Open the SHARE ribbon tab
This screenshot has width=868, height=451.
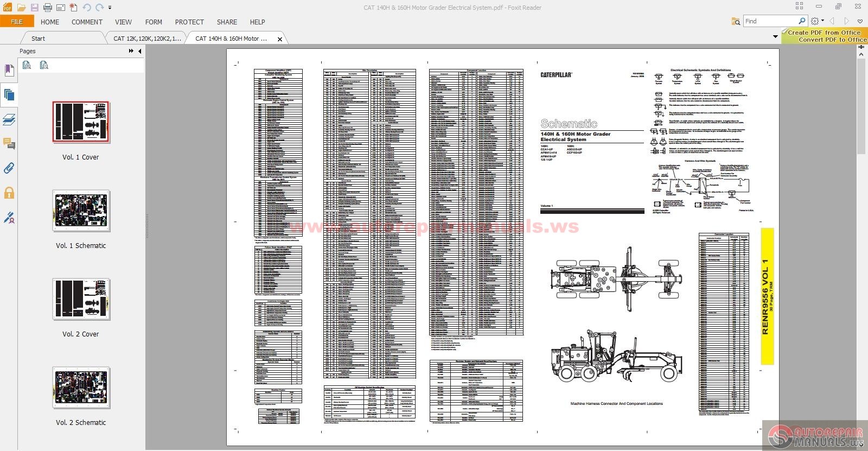227,22
